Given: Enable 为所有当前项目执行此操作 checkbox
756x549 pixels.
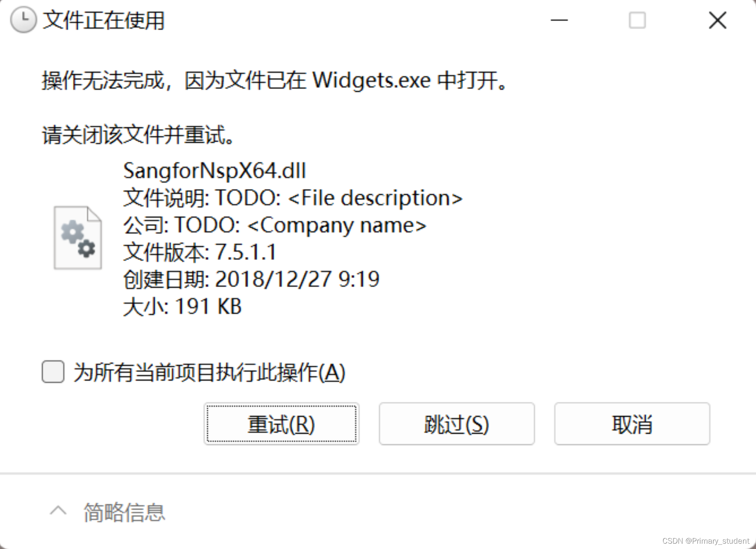Looking at the screenshot, I should [x=53, y=372].
